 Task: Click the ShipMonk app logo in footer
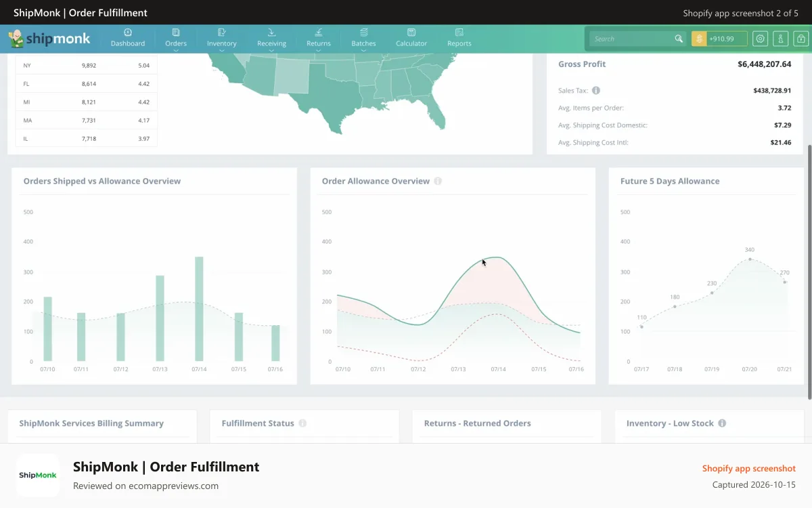point(38,475)
